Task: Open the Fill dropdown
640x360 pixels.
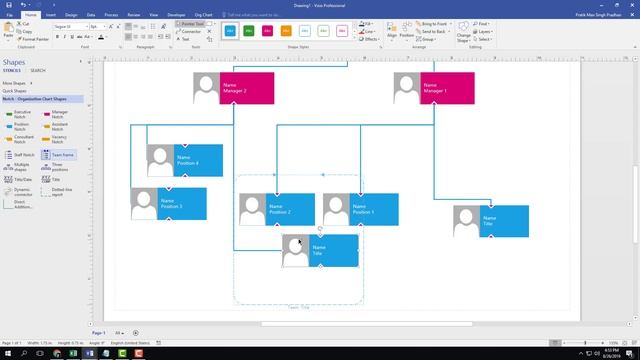Action: (x=367, y=24)
